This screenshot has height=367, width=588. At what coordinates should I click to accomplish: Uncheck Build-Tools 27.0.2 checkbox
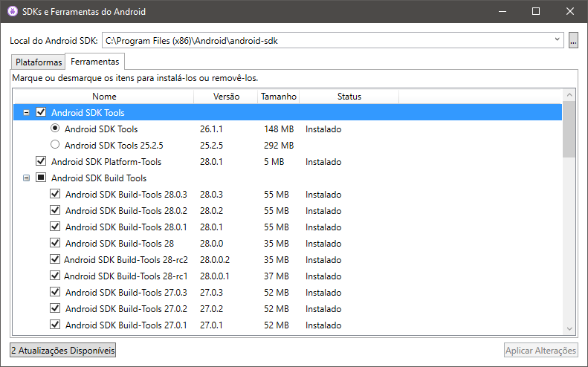[x=55, y=308]
